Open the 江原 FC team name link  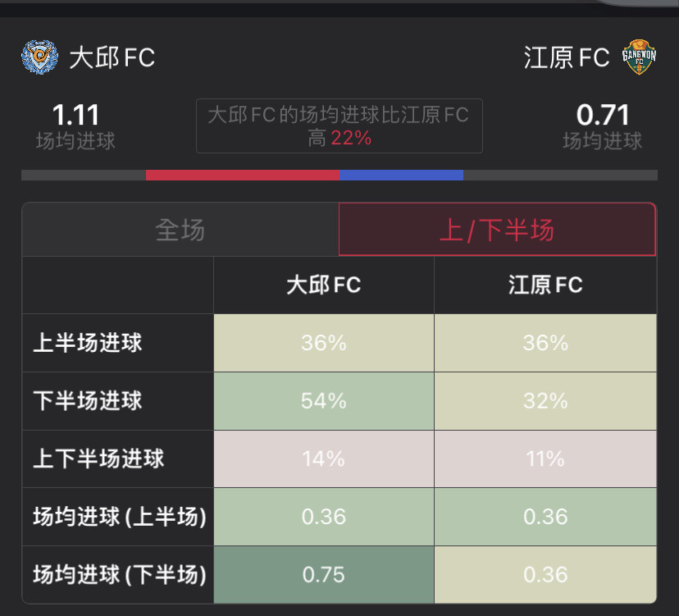point(567,57)
